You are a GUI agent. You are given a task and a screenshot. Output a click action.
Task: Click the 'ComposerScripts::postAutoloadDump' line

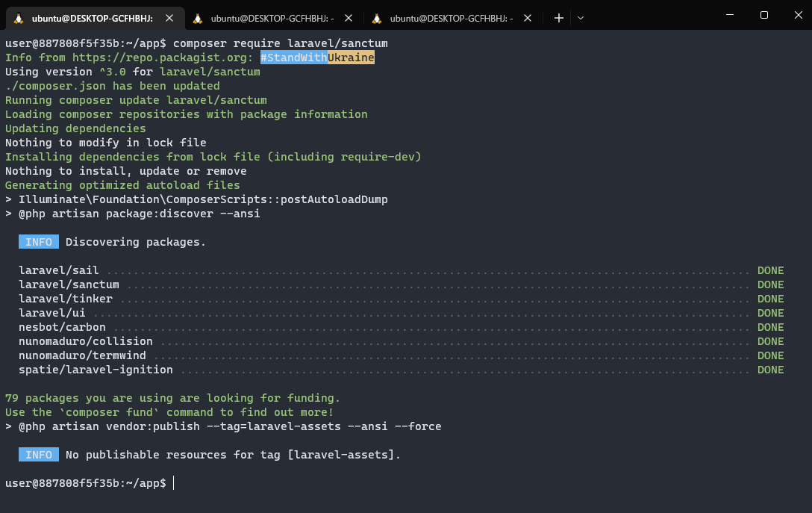196,199
